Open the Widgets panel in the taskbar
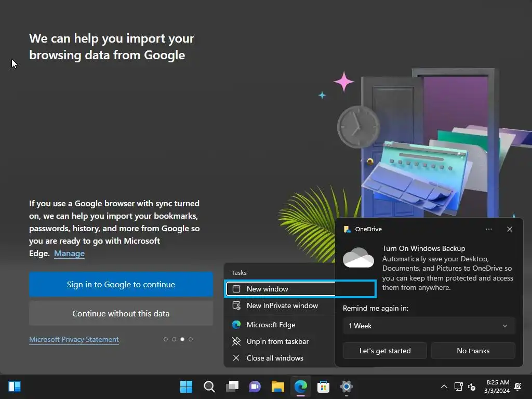532x399 pixels. click(x=14, y=387)
